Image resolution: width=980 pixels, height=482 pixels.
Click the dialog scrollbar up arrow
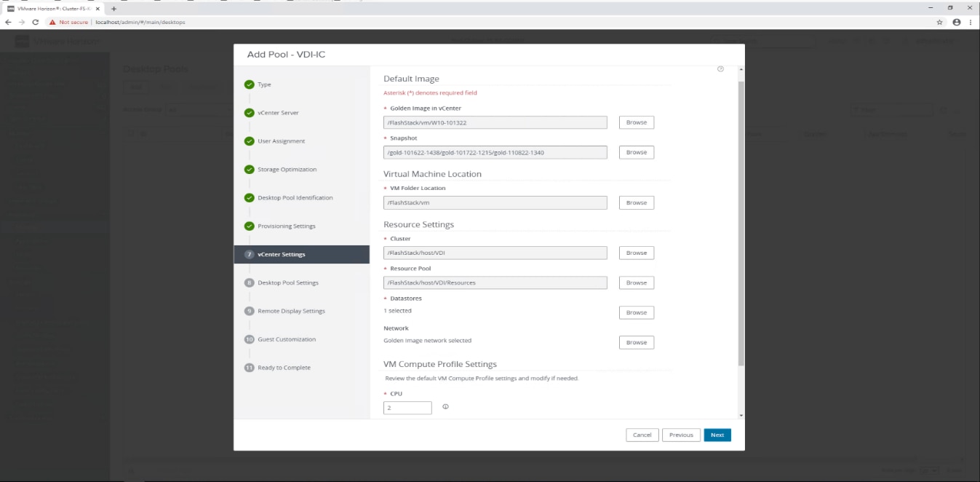(x=741, y=69)
